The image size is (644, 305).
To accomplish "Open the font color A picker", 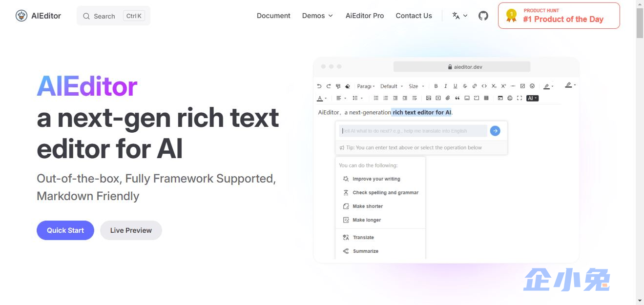I will [x=322, y=98].
